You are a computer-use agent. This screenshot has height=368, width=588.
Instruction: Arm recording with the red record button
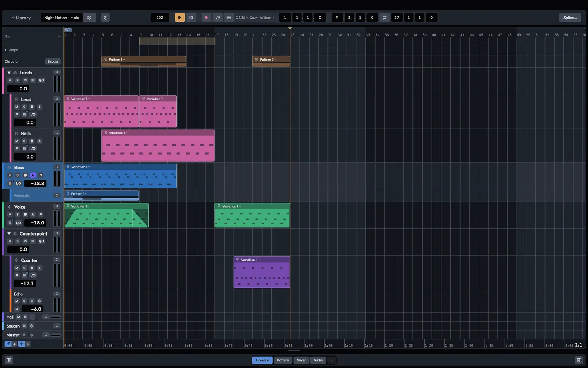(x=206, y=18)
